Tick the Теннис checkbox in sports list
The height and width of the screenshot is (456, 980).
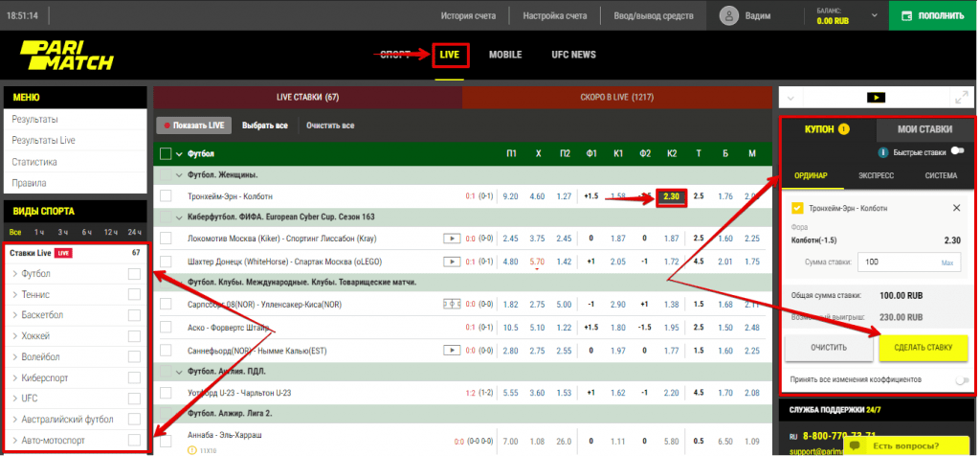(134, 295)
